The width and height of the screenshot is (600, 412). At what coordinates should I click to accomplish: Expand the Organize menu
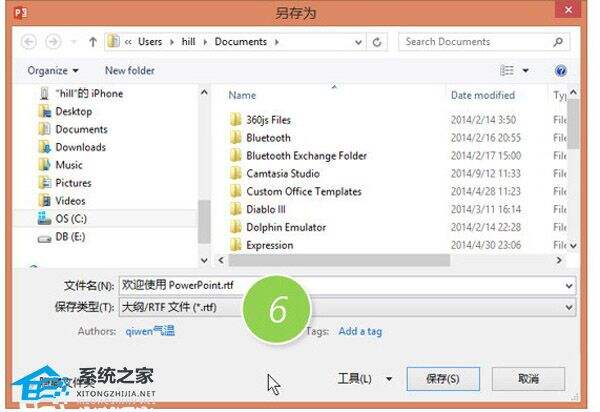(x=53, y=71)
